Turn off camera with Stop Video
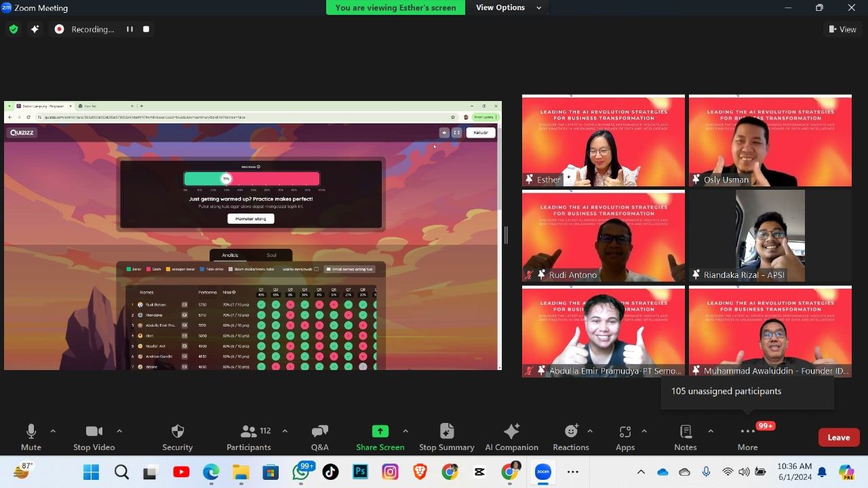The height and width of the screenshot is (488, 868). coord(94,432)
